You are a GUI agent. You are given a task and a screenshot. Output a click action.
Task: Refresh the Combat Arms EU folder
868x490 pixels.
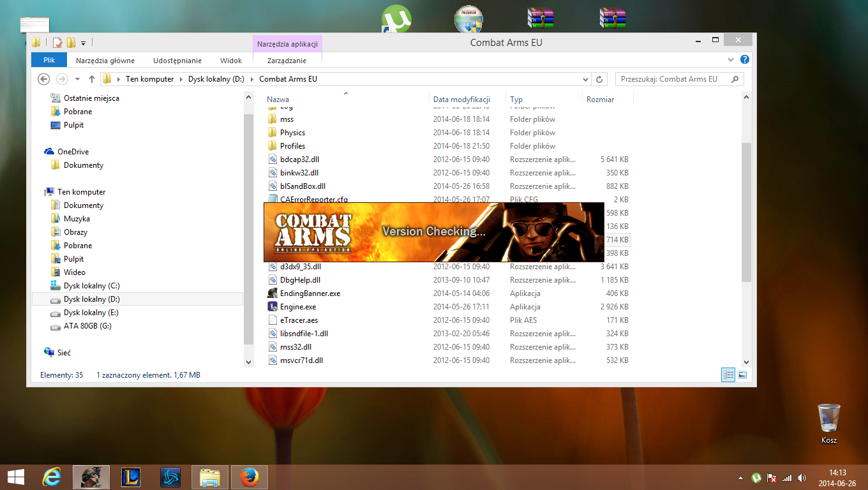(599, 79)
